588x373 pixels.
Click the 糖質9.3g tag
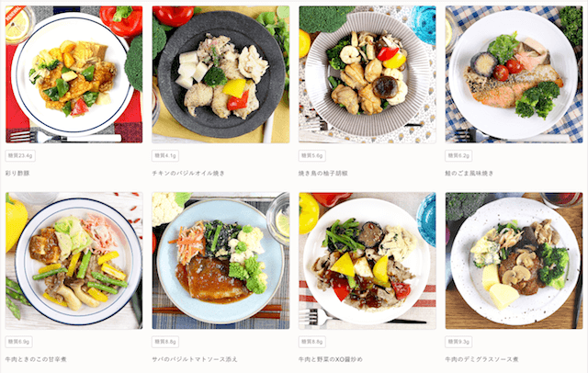pyautogui.click(x=458, y=342)
